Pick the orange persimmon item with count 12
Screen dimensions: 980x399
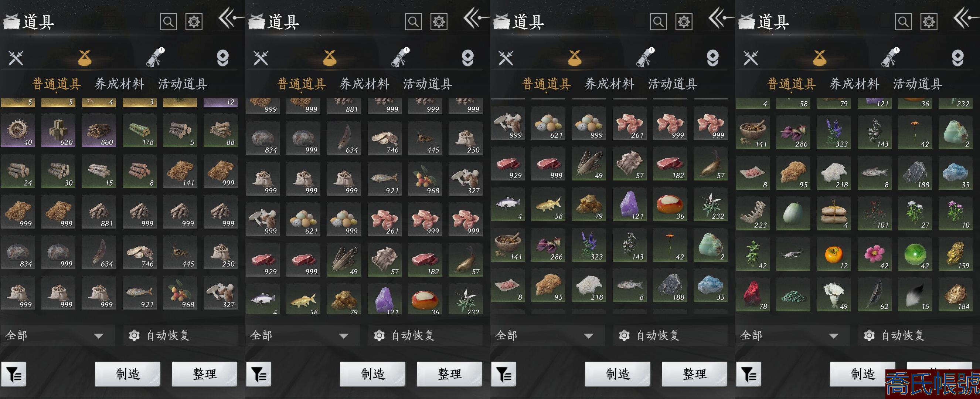[x=834, y=254]
